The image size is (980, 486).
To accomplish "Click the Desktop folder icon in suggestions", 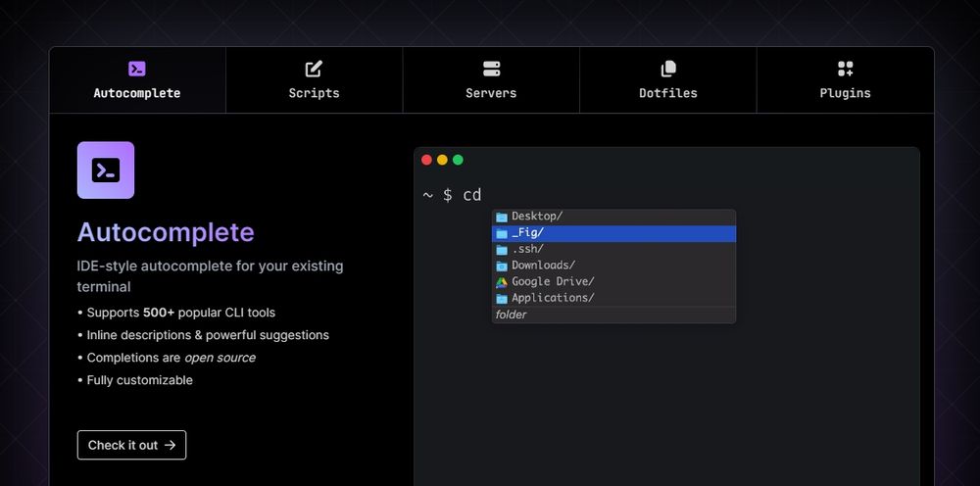I will click(501, 217).
